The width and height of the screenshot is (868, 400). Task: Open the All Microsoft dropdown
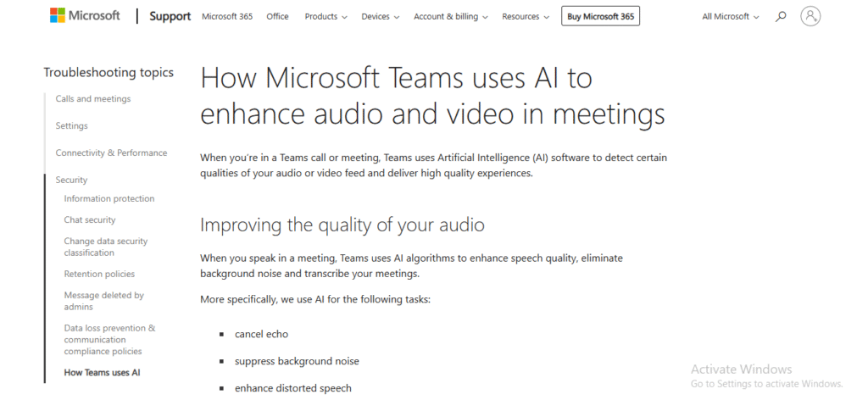pyautogui.click(x=731, y=17)
